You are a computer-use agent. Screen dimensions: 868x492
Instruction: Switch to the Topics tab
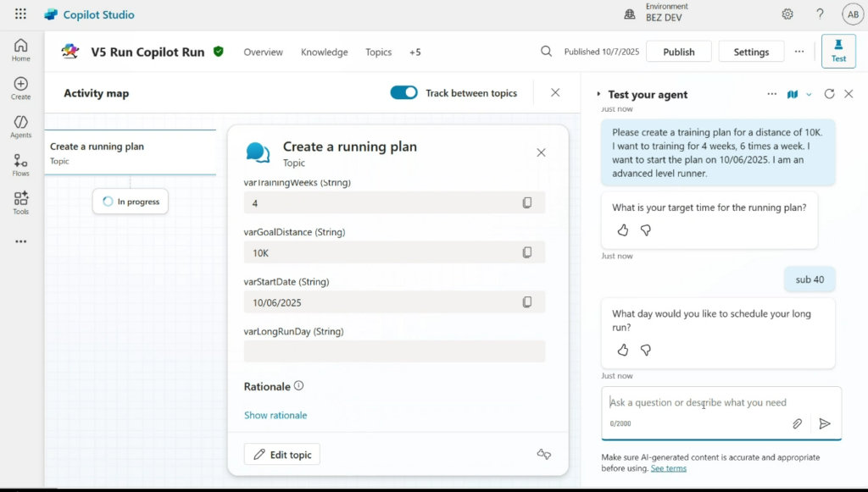click(378, 53)
